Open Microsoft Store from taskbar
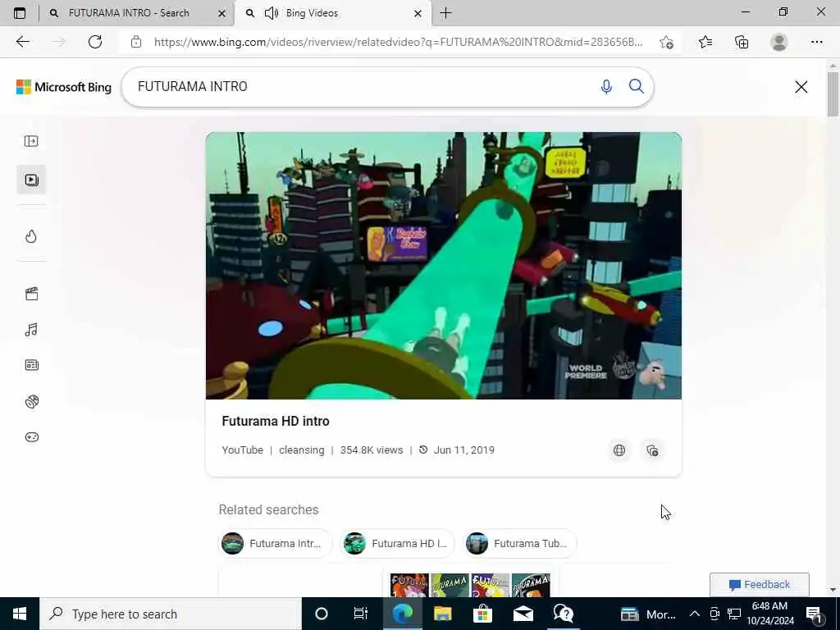The height and width of the screenshot is (630, 840). (x=482, y=614)
